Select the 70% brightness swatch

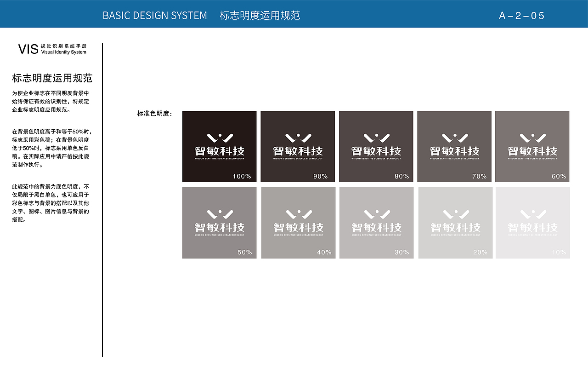454,146
